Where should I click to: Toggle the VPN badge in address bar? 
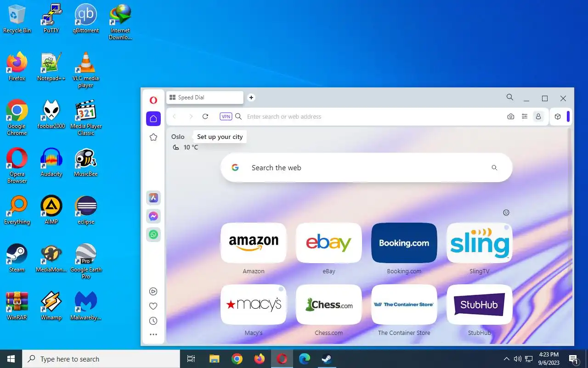[x=226, y=117]
